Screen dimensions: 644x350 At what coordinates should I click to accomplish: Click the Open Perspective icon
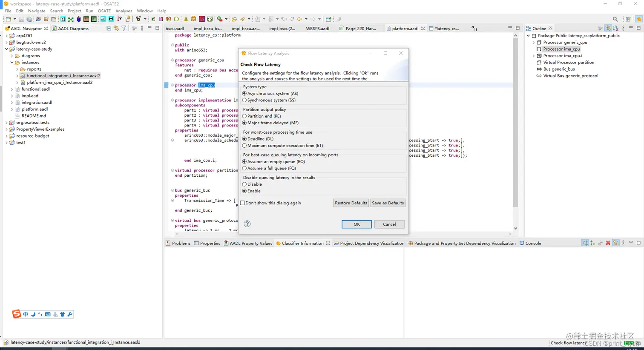click(628, 19)
